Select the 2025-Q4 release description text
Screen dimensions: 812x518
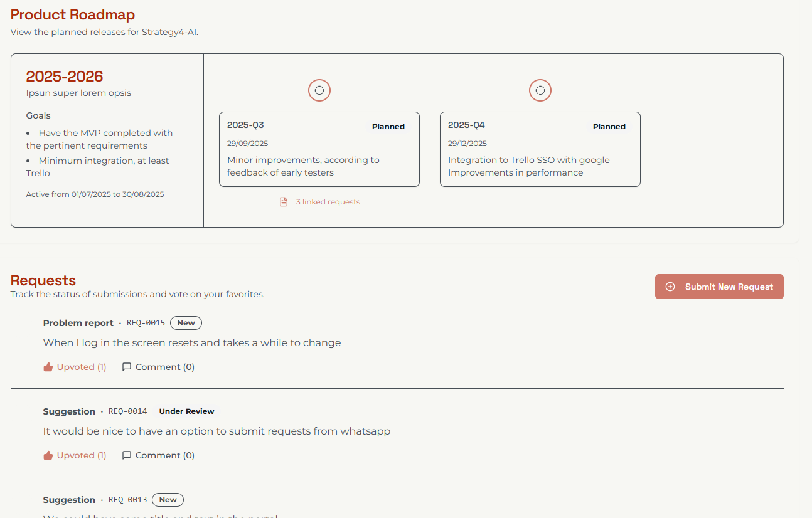528,166
